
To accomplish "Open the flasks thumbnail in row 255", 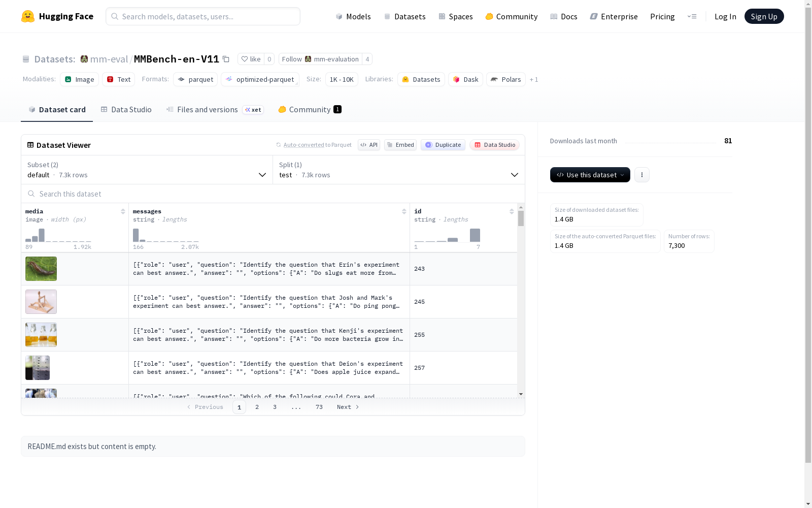I will [41, 335].
